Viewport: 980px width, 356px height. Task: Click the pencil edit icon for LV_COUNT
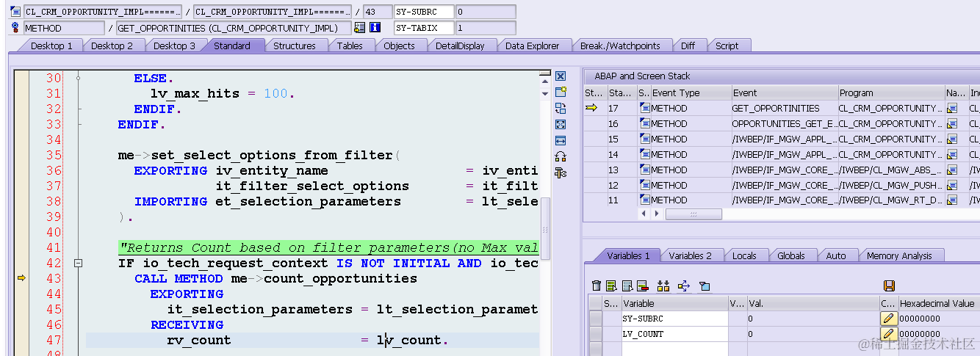889,334
